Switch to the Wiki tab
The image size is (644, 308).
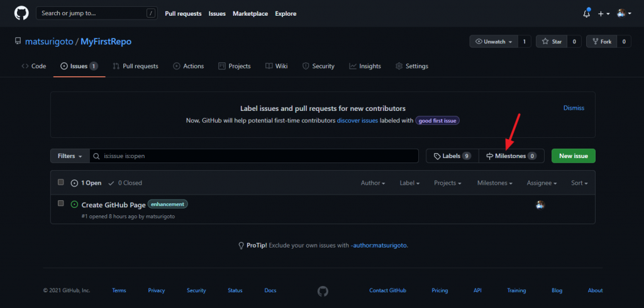tap(277, 66)
